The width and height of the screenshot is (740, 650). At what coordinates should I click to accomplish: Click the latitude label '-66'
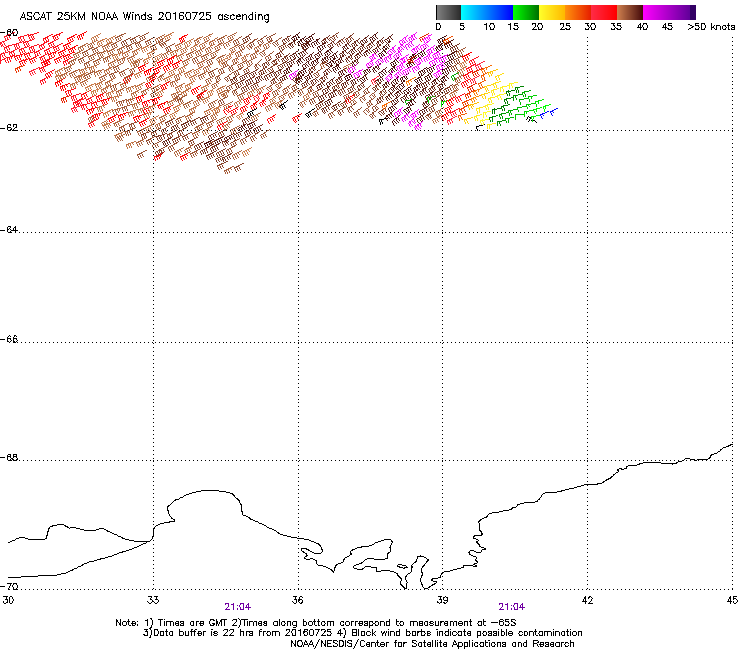(x=9, y=340)
